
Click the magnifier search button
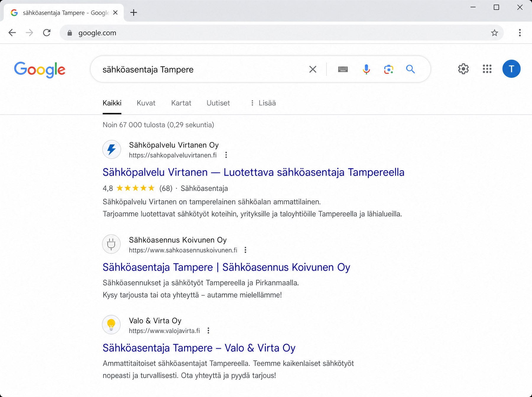411,69
